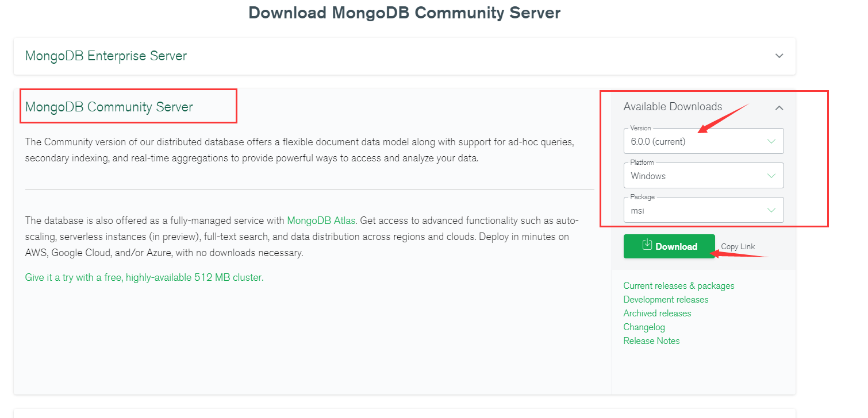Open Development releases
This screenshot has width=868, height=418.
[x=666, y=299]
